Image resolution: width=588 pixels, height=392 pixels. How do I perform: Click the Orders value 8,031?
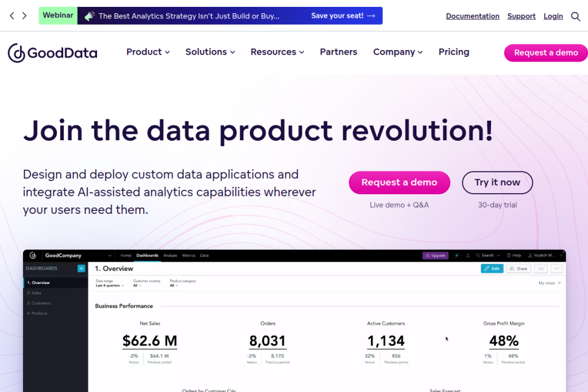click(268, 341)
